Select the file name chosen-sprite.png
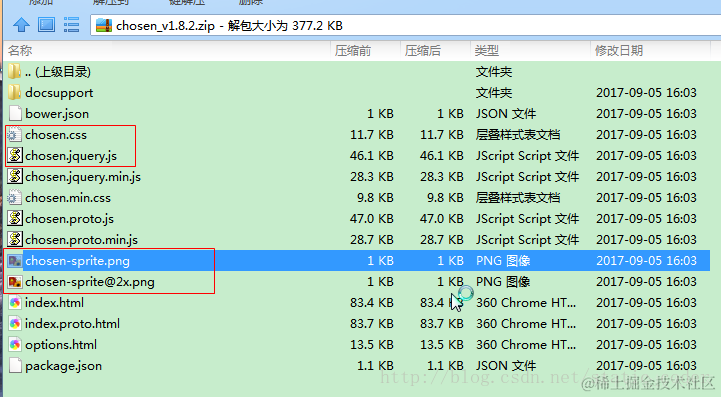The image size is (721, 397). pos(77,261)
